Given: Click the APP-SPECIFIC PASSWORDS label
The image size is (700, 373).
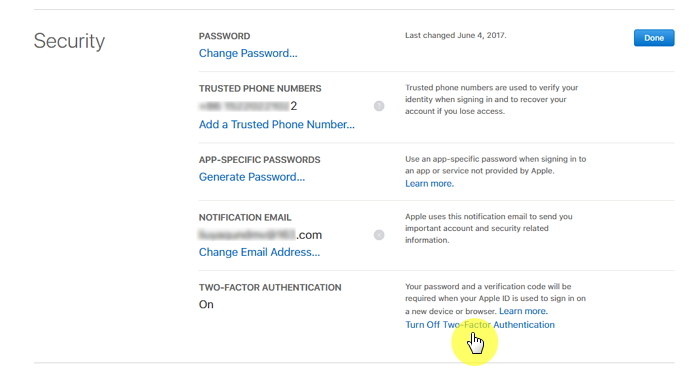Looking at the screenshot, I should click(x=259, y=160).
